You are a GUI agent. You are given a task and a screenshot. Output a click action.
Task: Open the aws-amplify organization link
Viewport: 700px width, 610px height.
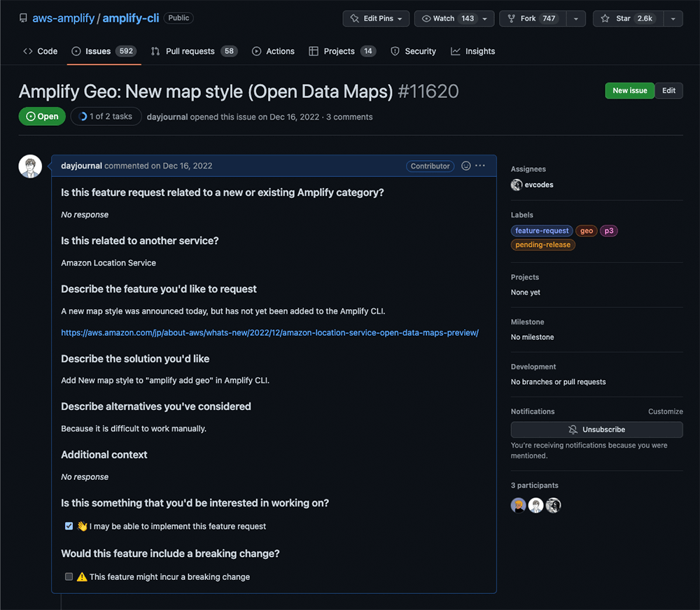64,18
